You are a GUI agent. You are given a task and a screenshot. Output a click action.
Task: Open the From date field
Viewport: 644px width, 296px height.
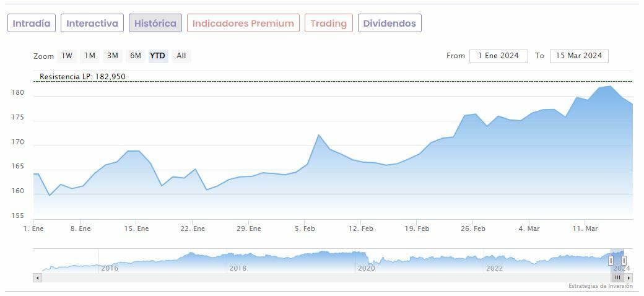point(498,56)
